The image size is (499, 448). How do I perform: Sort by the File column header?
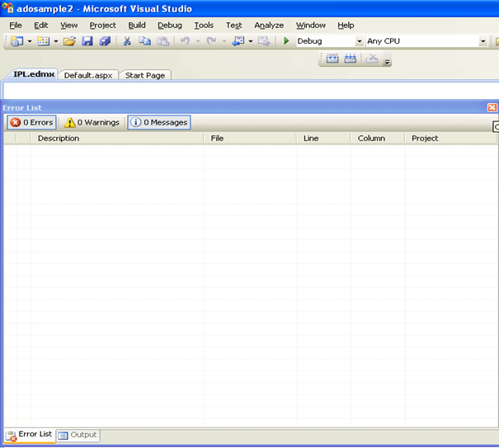pos(251,138)
